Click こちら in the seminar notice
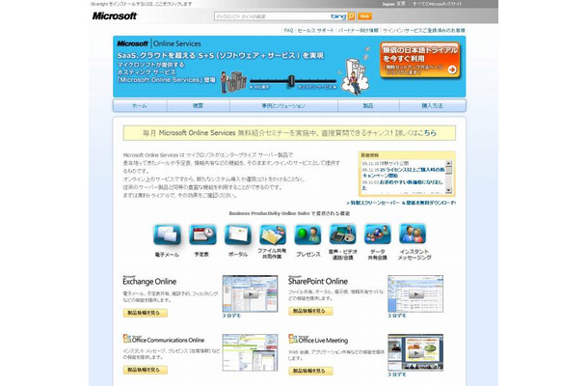Viewport: 588px width, 386px height. coord(427,133)
